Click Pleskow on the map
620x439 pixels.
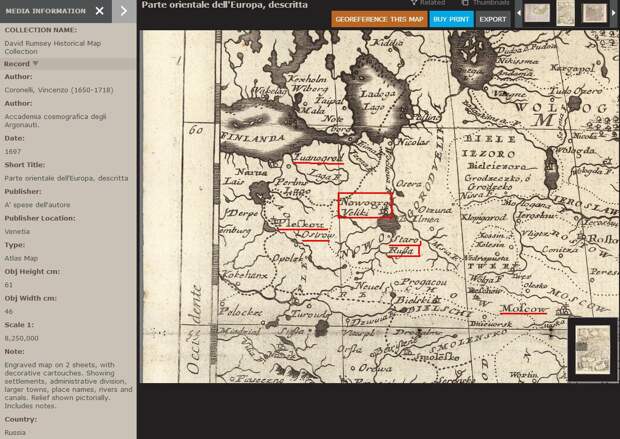click(x=303, y=223)
